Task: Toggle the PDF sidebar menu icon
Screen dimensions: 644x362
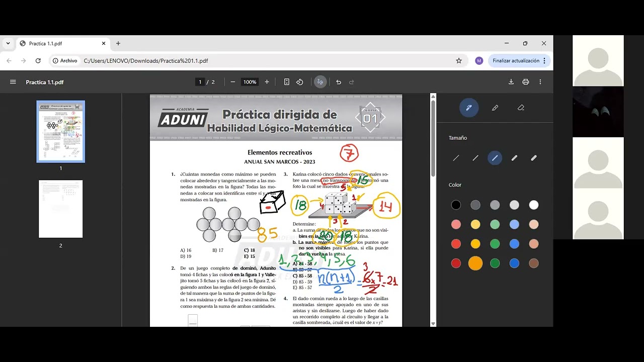Action: [x=13, y=82]
